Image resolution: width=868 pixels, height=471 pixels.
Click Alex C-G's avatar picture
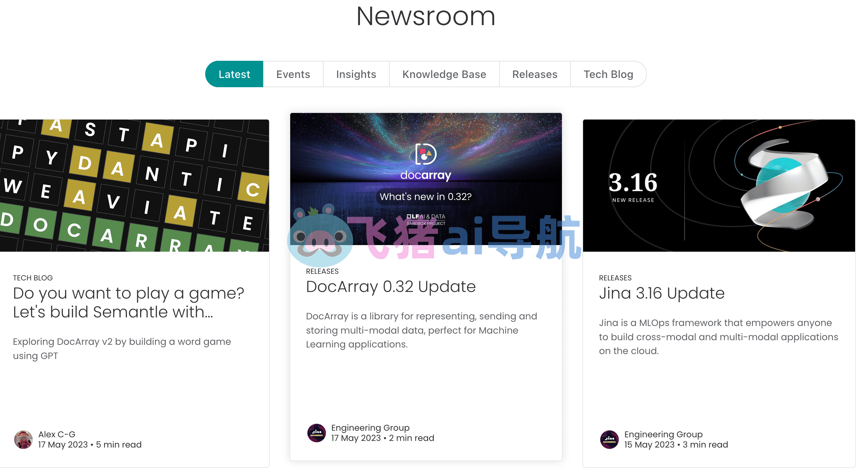(x=23, y=439)
